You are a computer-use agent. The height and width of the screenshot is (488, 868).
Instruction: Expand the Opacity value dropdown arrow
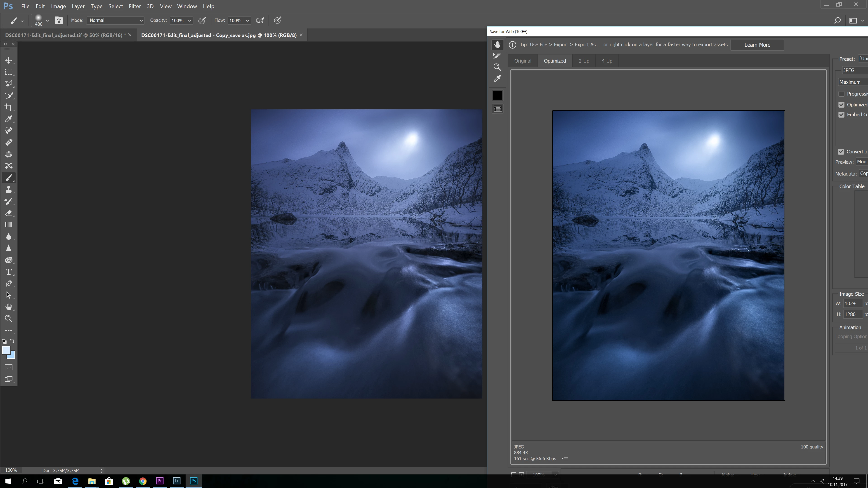coord(190,21)
